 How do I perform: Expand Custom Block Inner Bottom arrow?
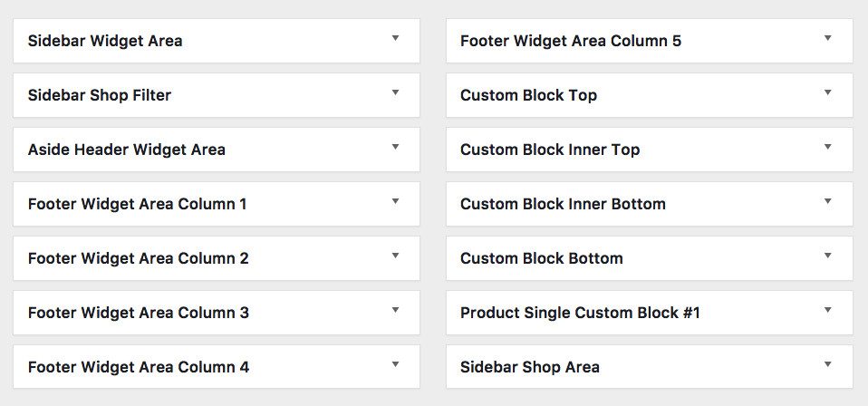[827, 202]
